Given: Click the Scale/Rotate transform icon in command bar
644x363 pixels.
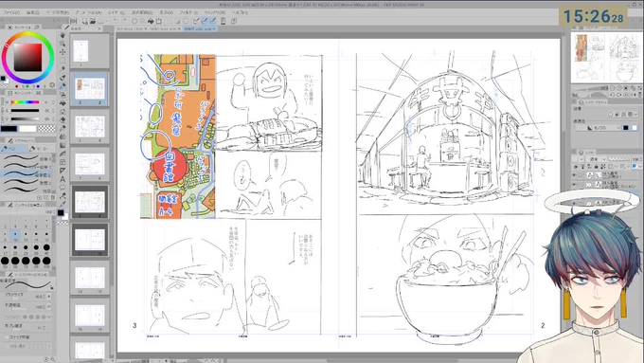Looking at the screenshot, I should pyautogui.click(x=158, y=21).
